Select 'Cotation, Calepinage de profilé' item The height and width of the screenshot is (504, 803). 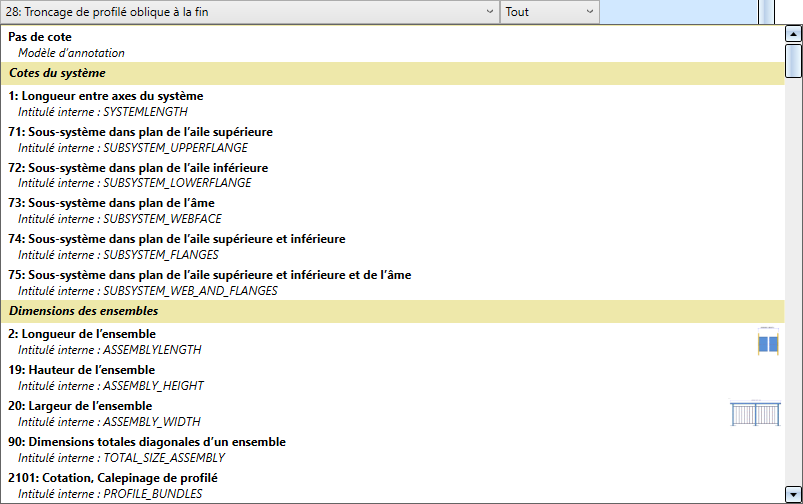click(x=113, y=478)
